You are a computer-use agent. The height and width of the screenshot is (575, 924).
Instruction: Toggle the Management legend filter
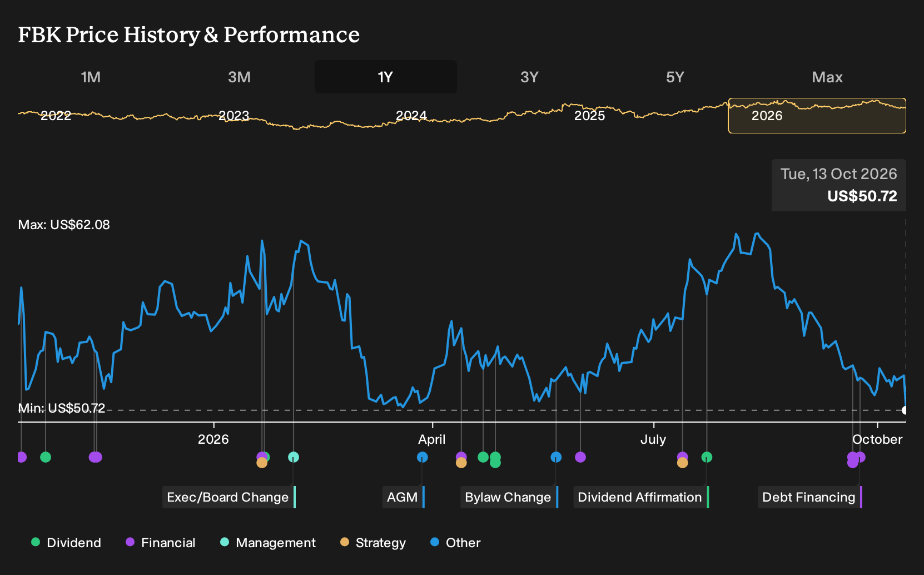[268, 543]
